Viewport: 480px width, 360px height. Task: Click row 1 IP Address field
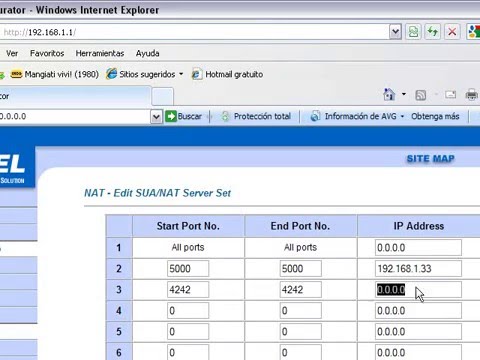pyautogui.click(x=418, y=248)
